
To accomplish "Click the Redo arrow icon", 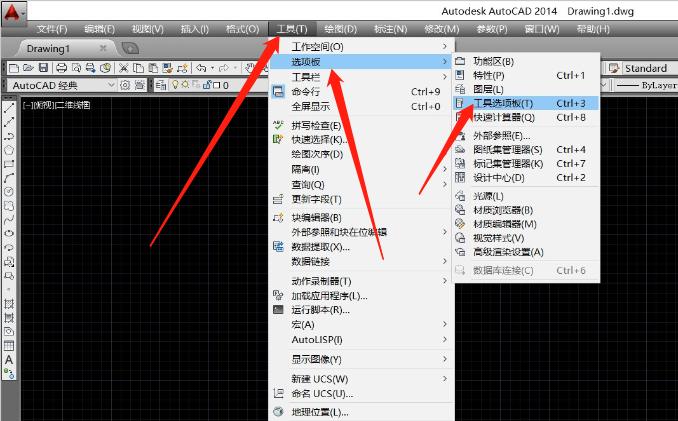I will click(x=224, y=68).
